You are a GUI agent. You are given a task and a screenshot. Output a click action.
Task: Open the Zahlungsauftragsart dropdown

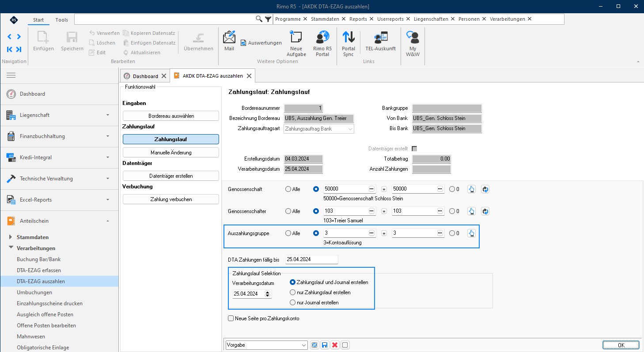pos(319,129)
